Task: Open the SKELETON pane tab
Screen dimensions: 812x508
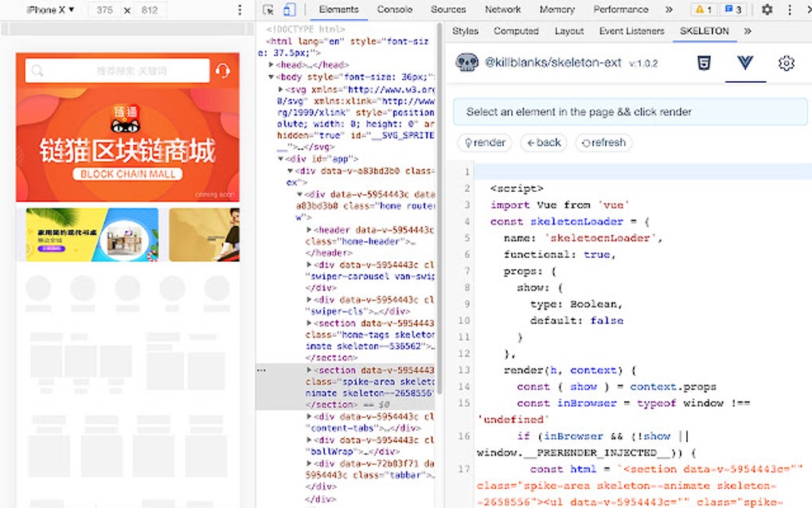Action: [704, 31]
